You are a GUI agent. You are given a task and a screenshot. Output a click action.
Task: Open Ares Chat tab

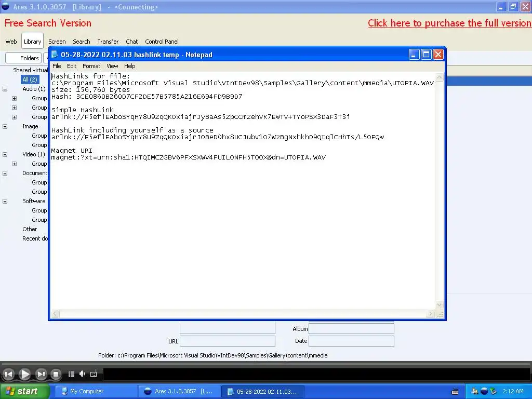[x=131, y=42]
